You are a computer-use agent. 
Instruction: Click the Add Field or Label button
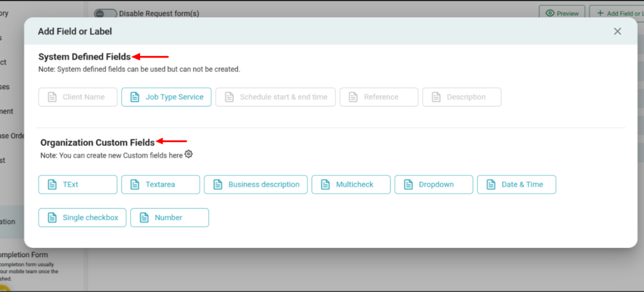coord(616,13)
